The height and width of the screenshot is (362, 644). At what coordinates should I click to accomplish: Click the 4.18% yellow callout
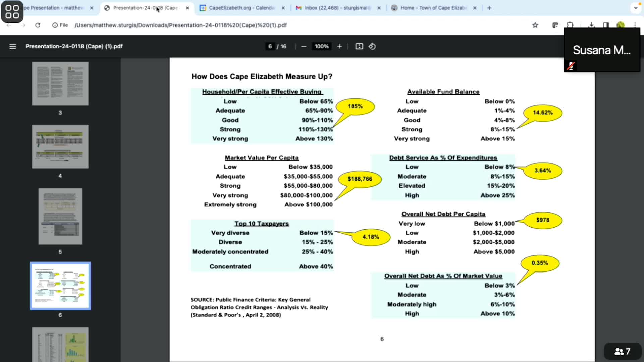[371, 237]
